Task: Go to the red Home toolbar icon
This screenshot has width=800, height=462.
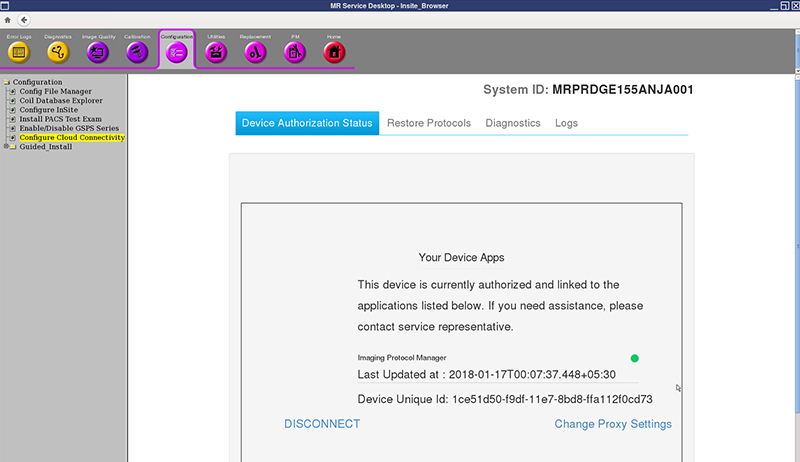Action: pos(334,52)
